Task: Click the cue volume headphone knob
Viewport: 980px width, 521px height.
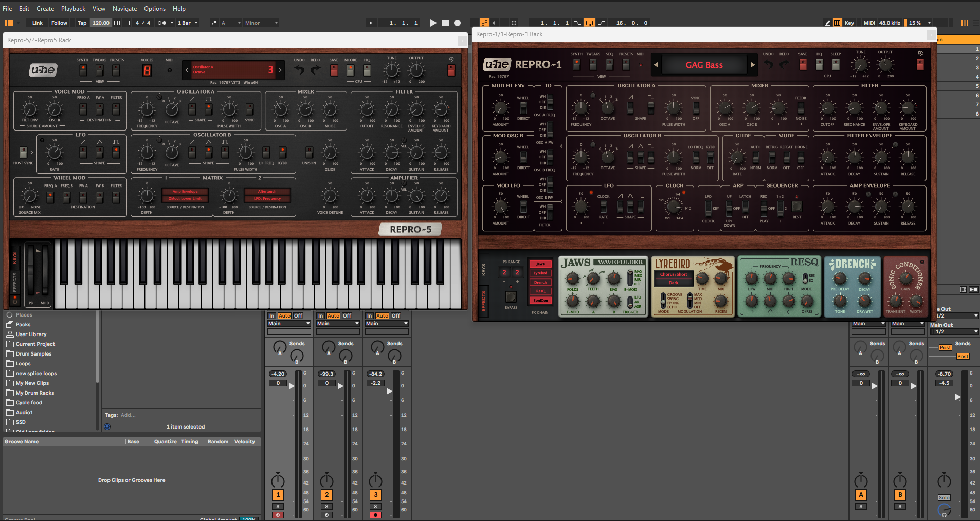Action: [x=943, y=510]
